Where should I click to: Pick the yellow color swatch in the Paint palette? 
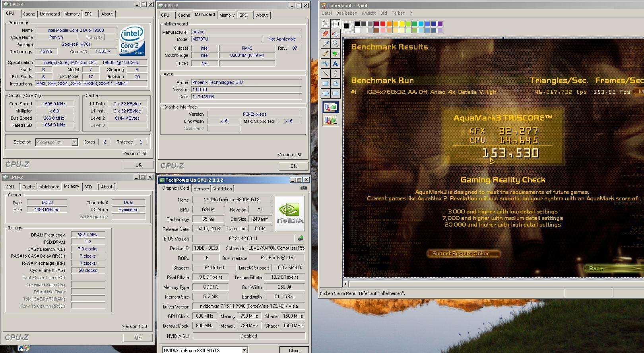(x=402, y=24)
